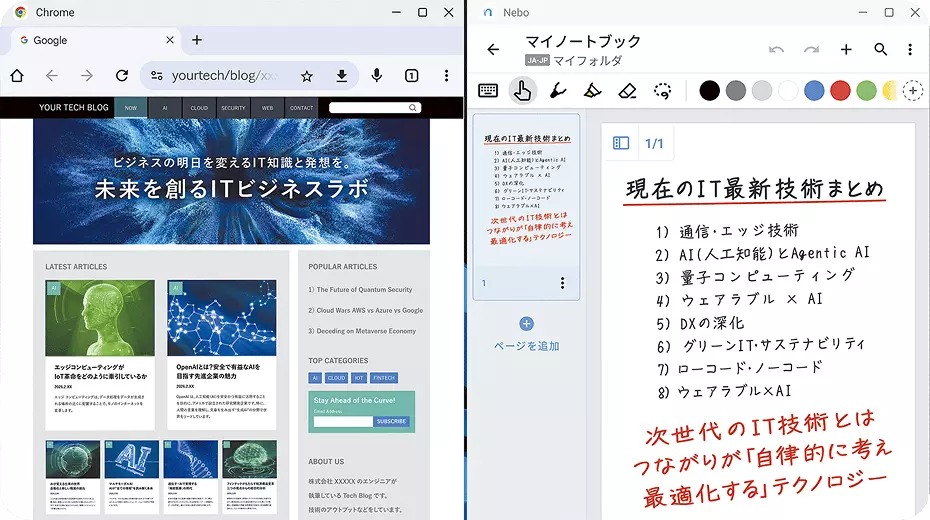Select the keyboard input tool in Nebo
Viewport: 930px width, 520px height.
[x=488, y=91]
